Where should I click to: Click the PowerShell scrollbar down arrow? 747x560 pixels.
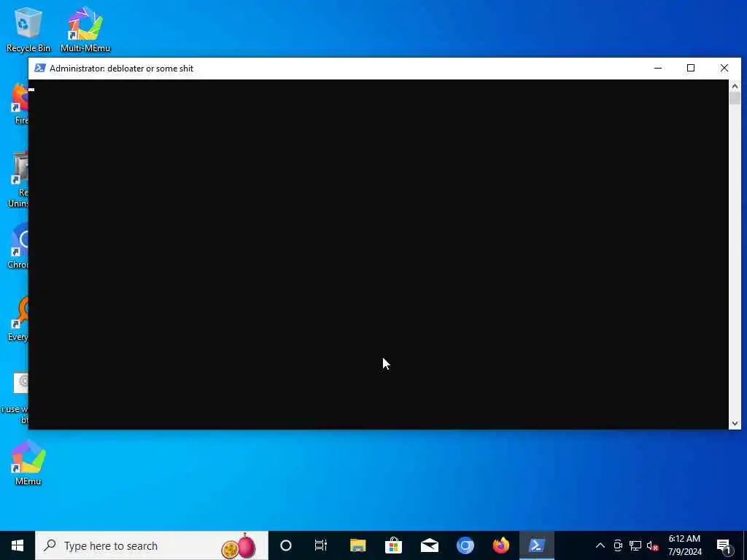coord(735,424)
